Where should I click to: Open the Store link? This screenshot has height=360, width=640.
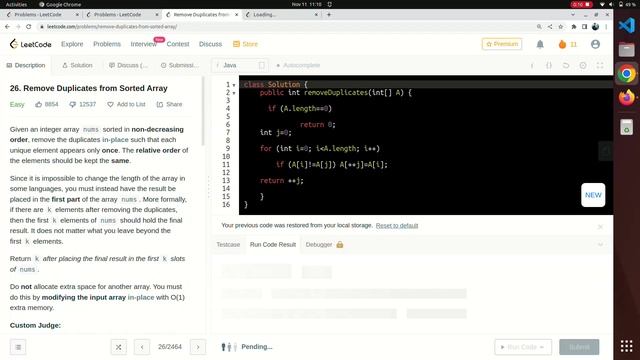(x=245, y=44)
